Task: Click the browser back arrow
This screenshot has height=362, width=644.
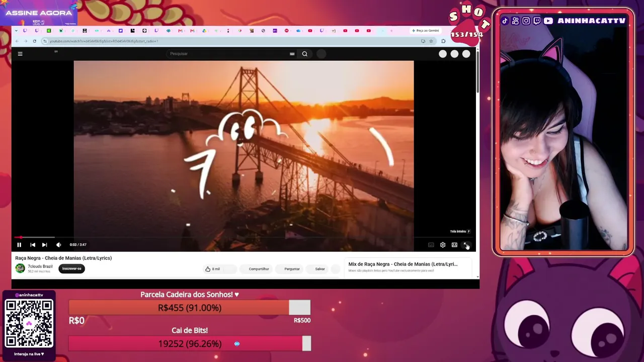Action: [x=17, y=41]
